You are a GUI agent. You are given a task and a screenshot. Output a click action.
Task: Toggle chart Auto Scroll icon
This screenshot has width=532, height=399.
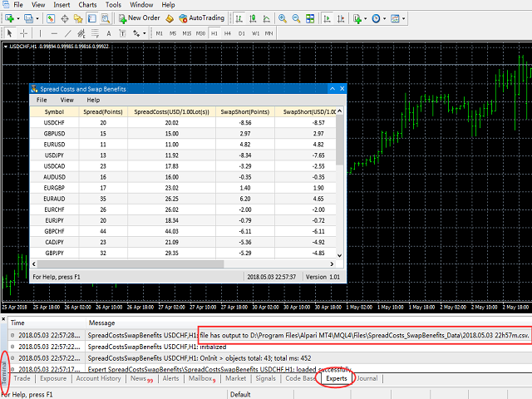point(327,18)
